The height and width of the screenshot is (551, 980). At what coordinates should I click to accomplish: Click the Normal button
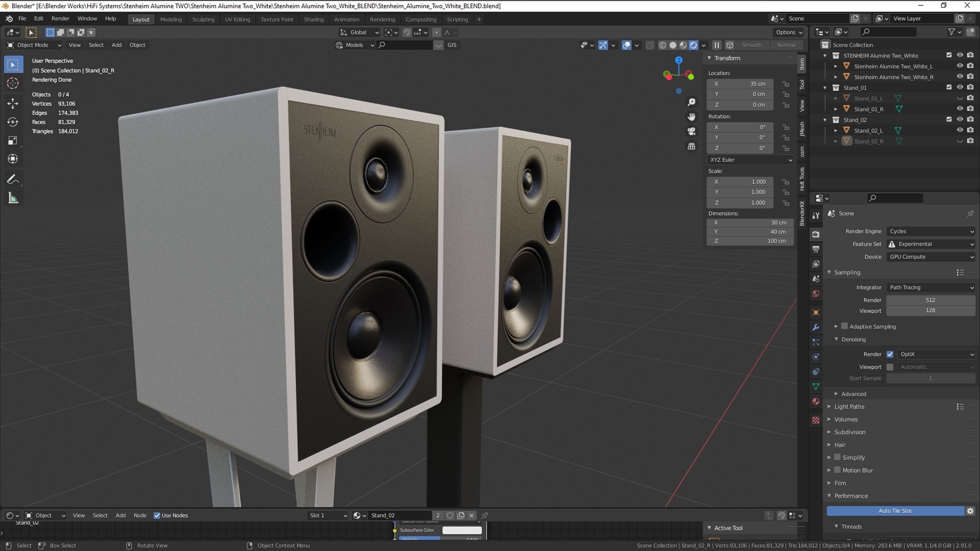(786, 45)
